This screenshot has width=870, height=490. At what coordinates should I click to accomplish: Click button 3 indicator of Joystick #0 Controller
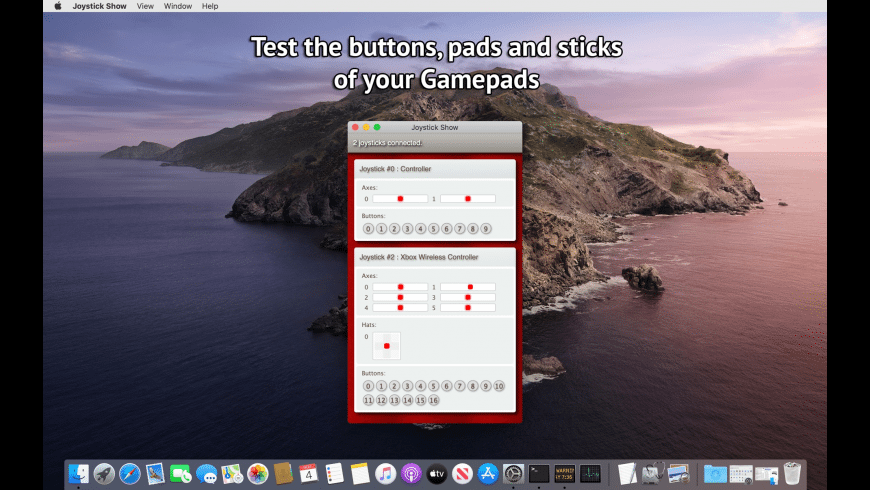407,229
